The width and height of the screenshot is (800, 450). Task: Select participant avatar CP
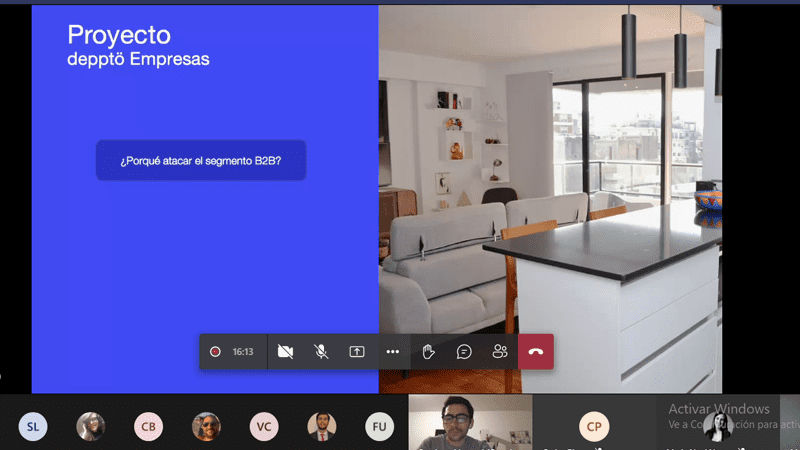(594, 427)
